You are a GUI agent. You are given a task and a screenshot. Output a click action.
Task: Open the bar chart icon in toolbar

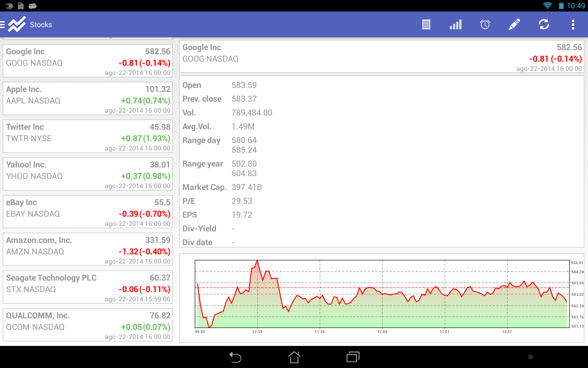click(456, 24)
